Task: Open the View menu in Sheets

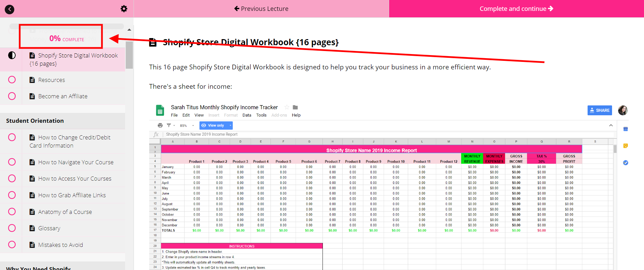Action: [199, 115]
